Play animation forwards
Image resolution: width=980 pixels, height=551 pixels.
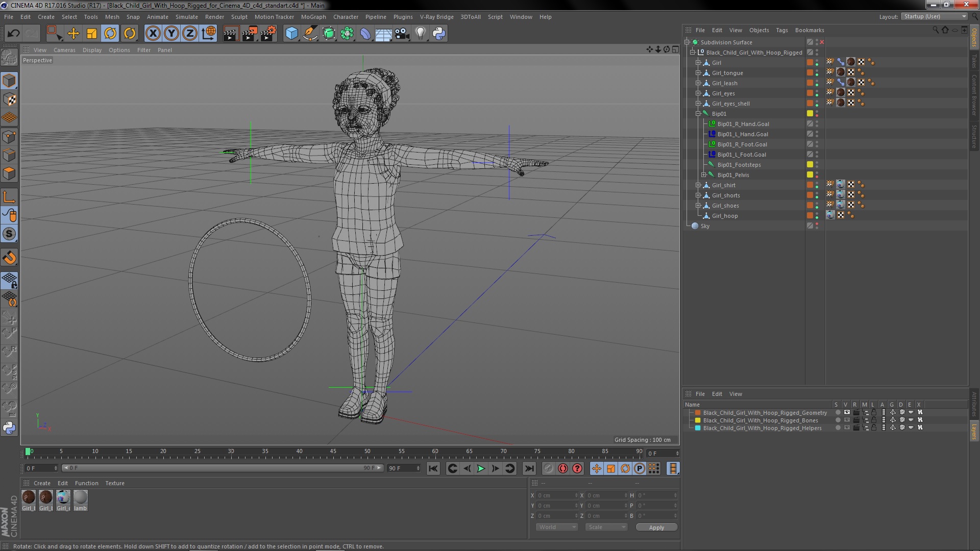pos(481,469)
